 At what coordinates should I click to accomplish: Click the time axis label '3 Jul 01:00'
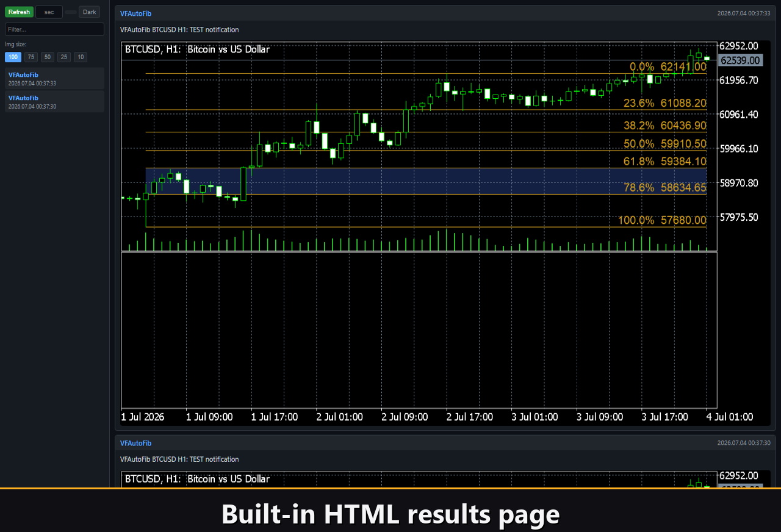534,417
